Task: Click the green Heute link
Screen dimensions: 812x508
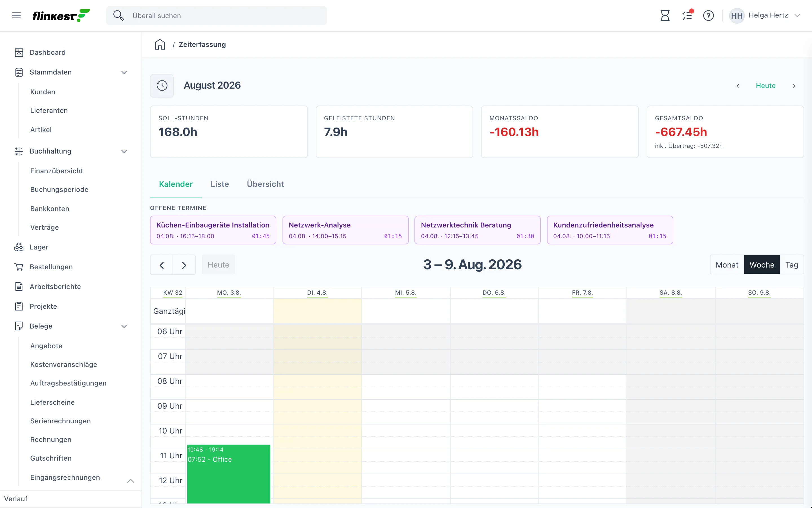Action: (x=766, y=86)
